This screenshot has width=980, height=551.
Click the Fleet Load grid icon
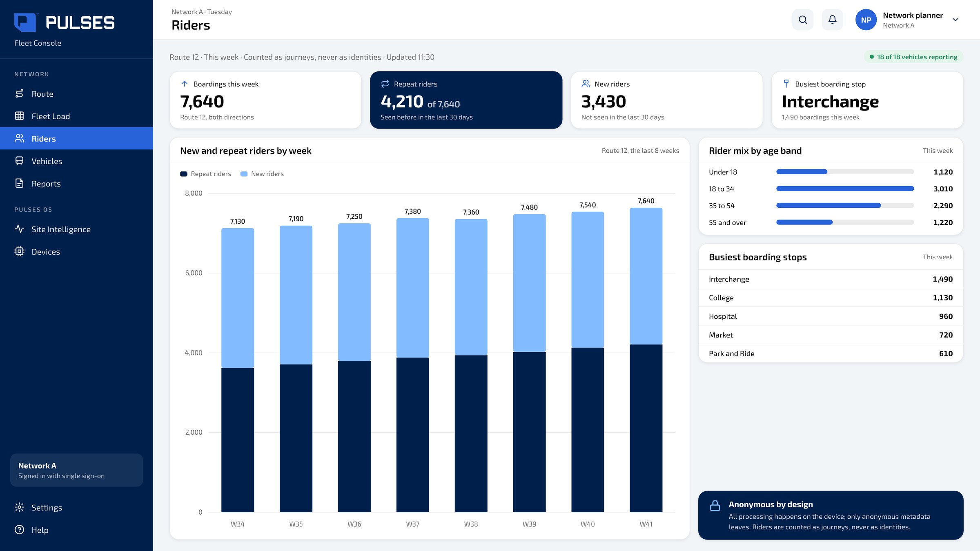pos(19,116)
